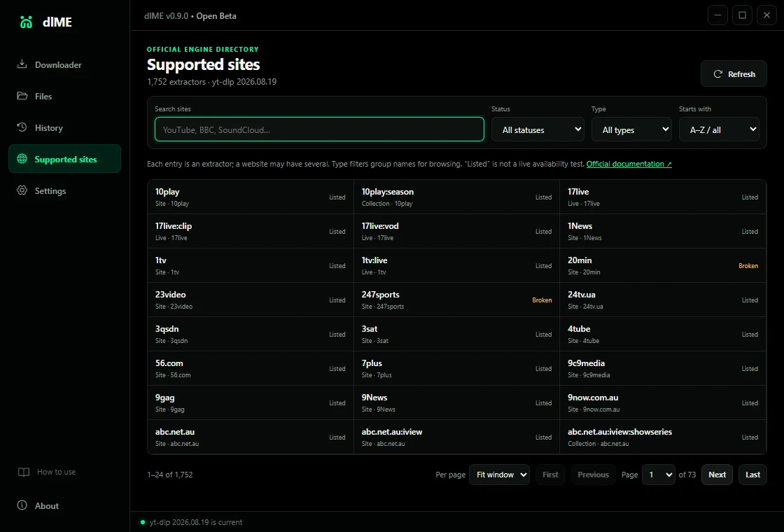784x532 pixels.
Task: Click the Broken status on 20min row
Action: [748, 266]
